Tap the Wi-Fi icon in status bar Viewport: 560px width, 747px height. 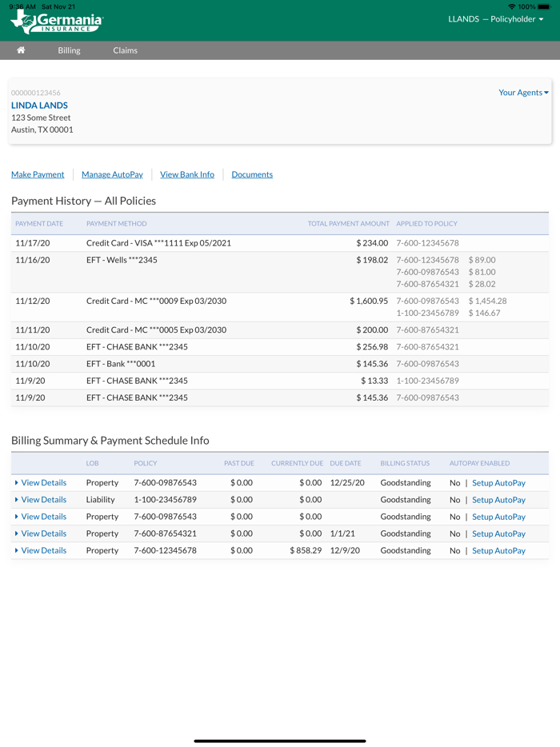pos(512,6)
